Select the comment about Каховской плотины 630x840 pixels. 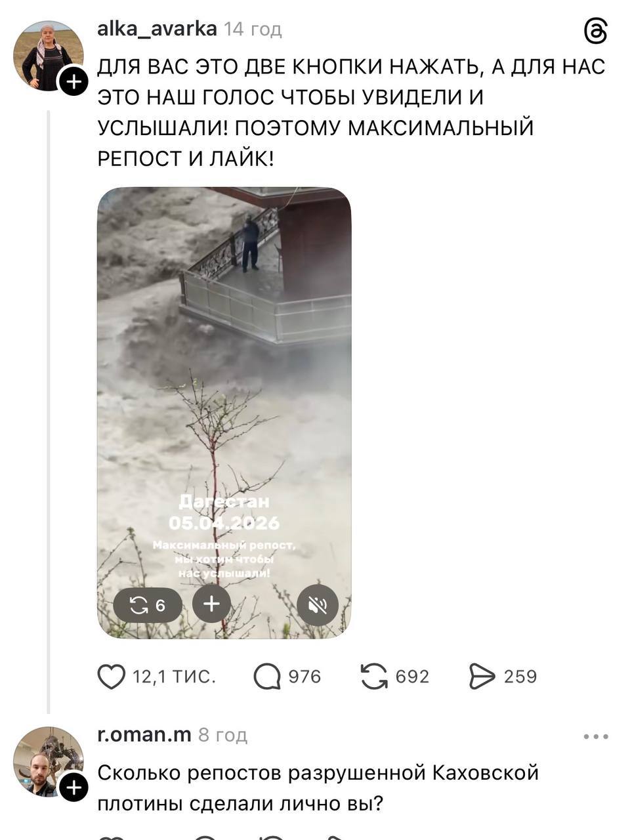[x=318, y=788]
